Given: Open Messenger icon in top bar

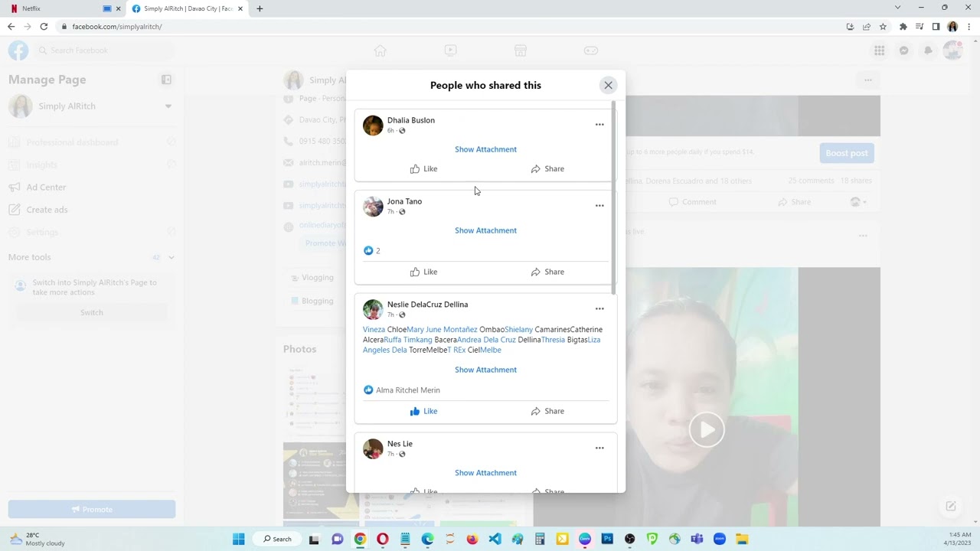Looking at the screenshot, I should tap(903, 51).
